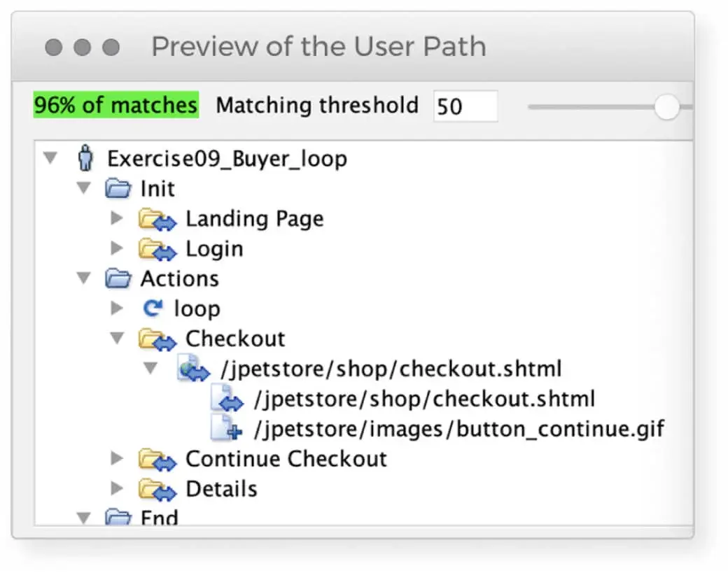This screenshot has height=573, width=728.
Task: Select the /jpetstore/images/button_continue.gif entry
Action: 459,428
